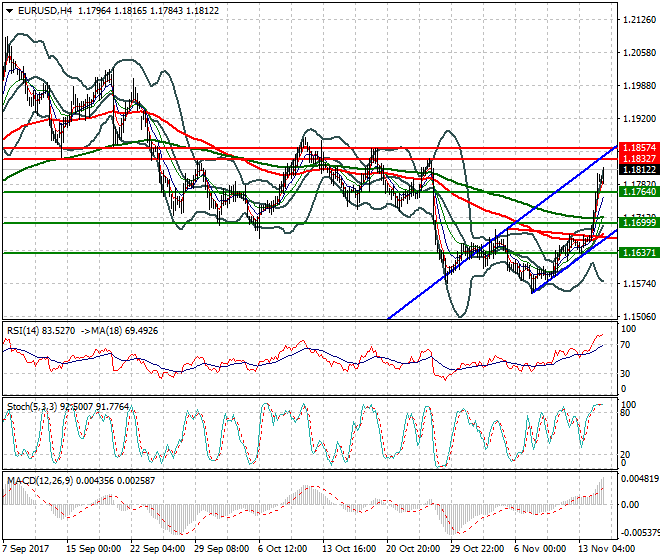Viewport: 660px width, 560px height.
Task: Click the 1.19880 price scale value
Action: [x=639, y=86]
